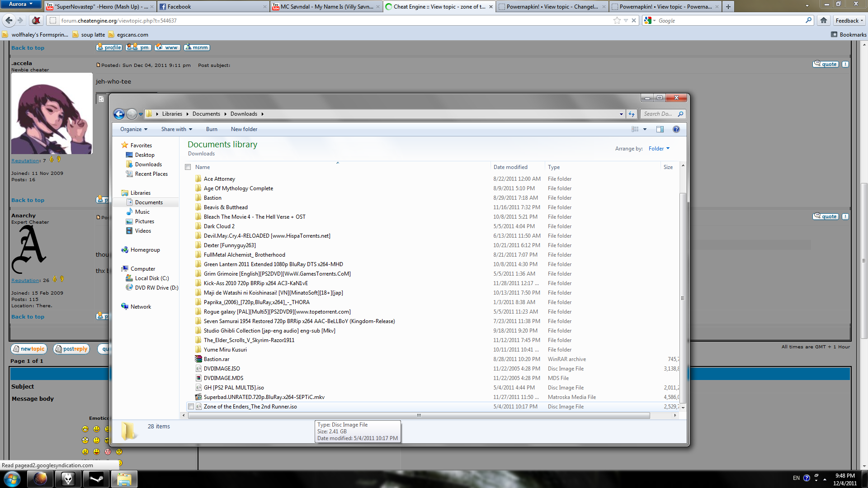Open the Arrange by Folder dropdown
868x488 pixels.
coord(659,149)
